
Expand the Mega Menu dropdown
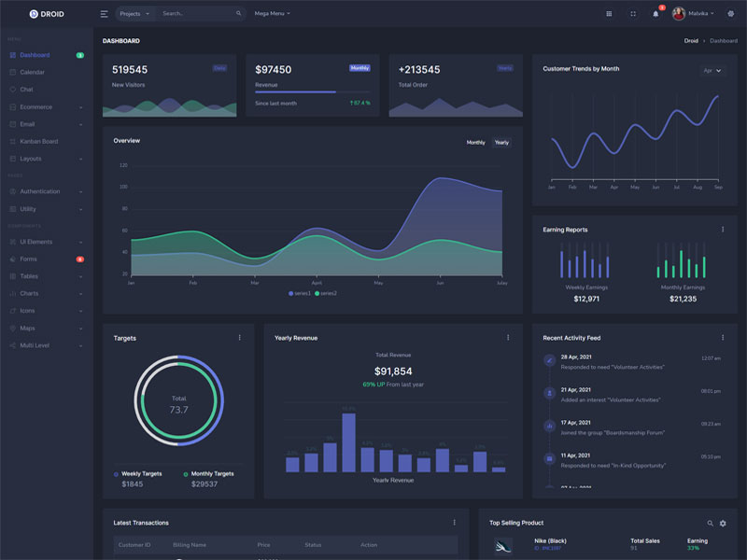(272, 14)
